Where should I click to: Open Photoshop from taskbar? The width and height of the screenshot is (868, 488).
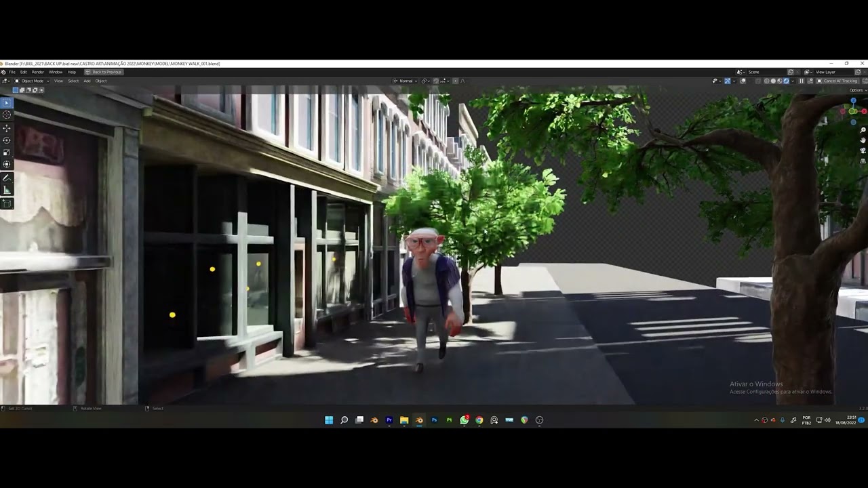point(434,420)
